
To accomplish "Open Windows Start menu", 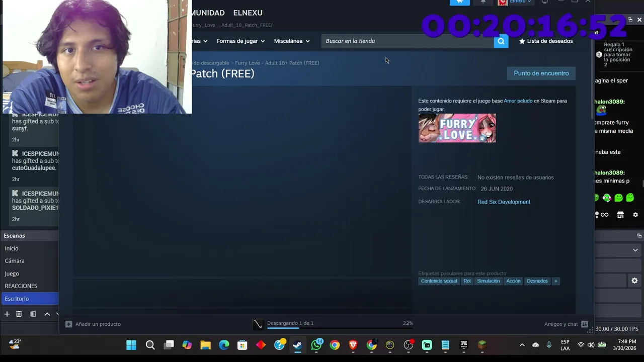I will pyautogui.click(x=131, y=345).
